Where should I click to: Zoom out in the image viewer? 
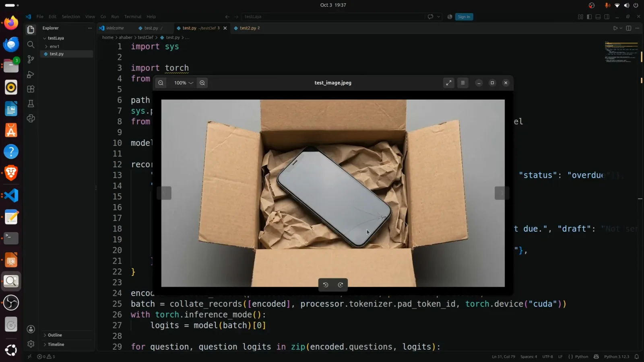(x=161, y=83)
